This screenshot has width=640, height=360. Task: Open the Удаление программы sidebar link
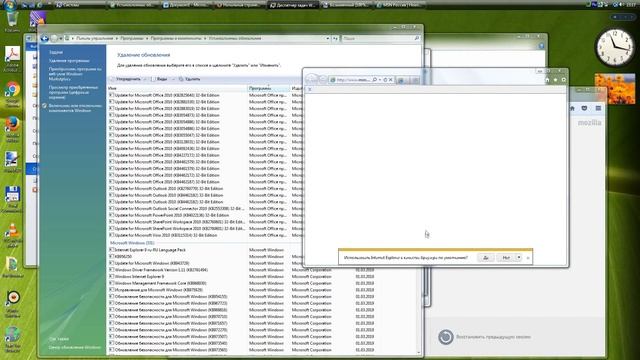[x=69, y=60]
